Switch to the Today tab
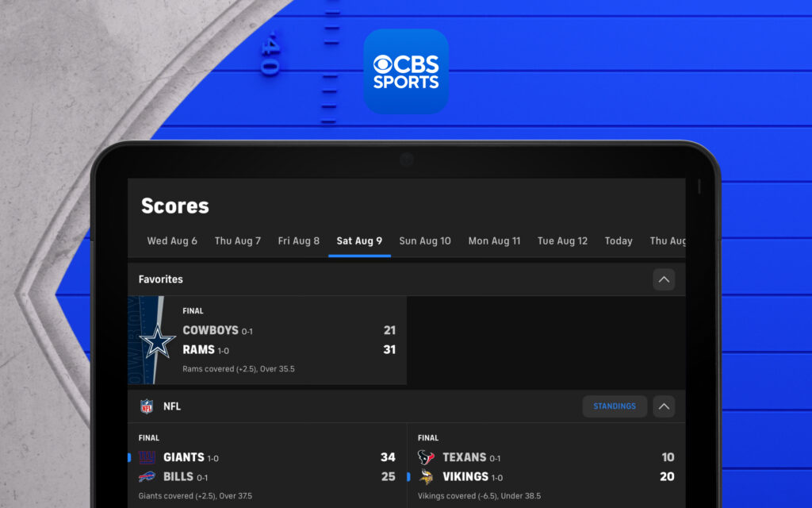The width and height of the screenshot is (812, 508). (619, 241)
